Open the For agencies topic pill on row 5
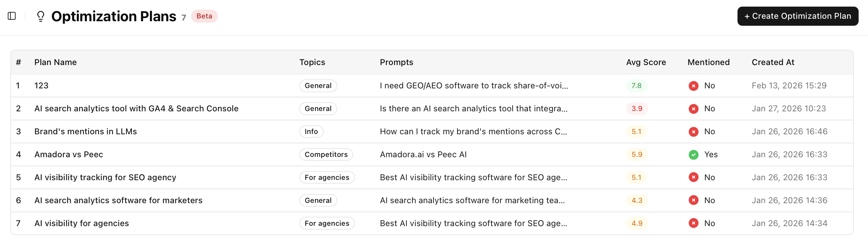This screenshot has width=868, height=247. (327, 177)
